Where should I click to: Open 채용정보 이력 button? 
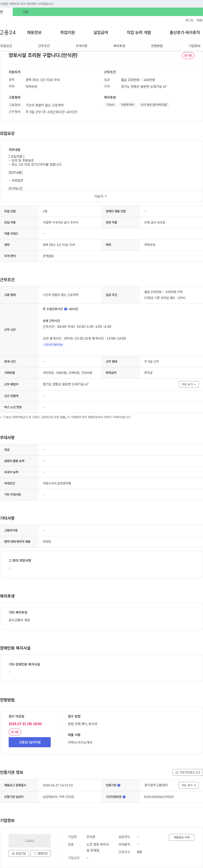point(182,837)
